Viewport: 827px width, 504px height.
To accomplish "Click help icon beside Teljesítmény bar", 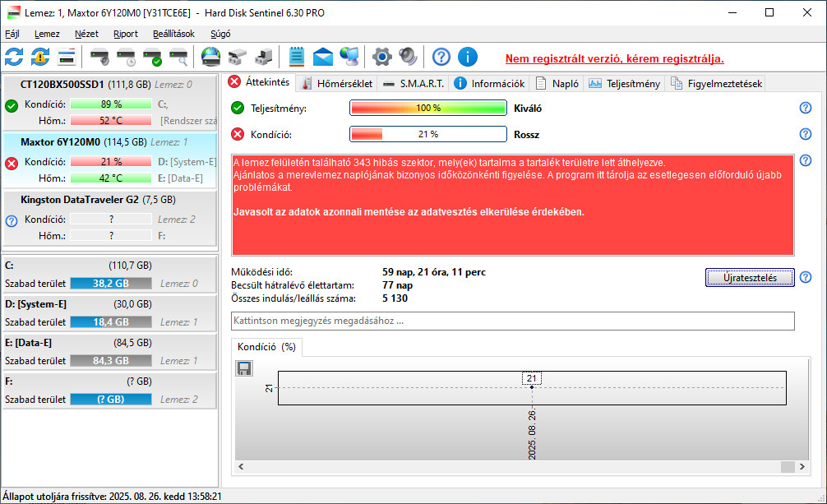I will pyautogui.click(x=806, y=108).
